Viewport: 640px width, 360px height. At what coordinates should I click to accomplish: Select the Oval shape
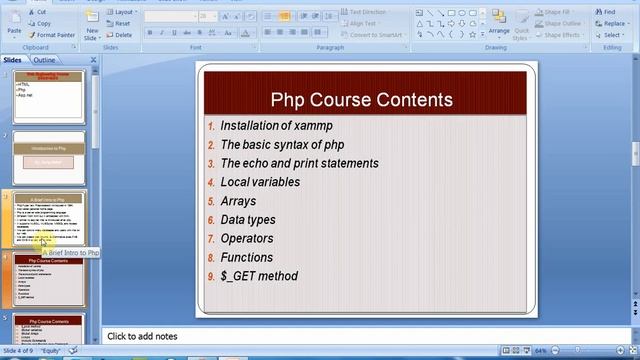tap(462, 13)
